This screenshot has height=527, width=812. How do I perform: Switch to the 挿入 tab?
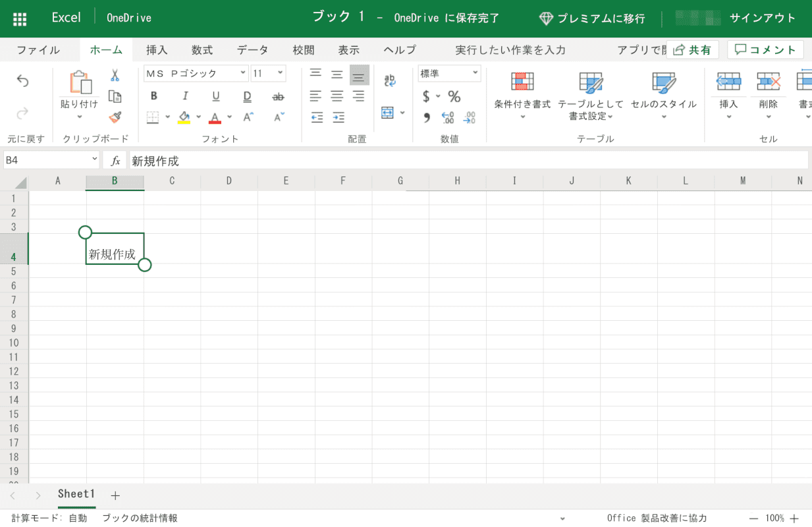[x=157, y=50]
